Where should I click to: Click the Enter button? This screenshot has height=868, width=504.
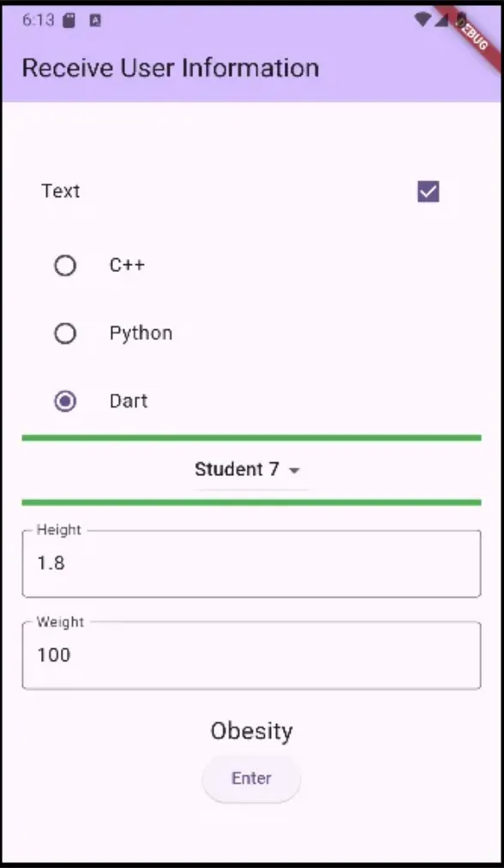point(252,778)
